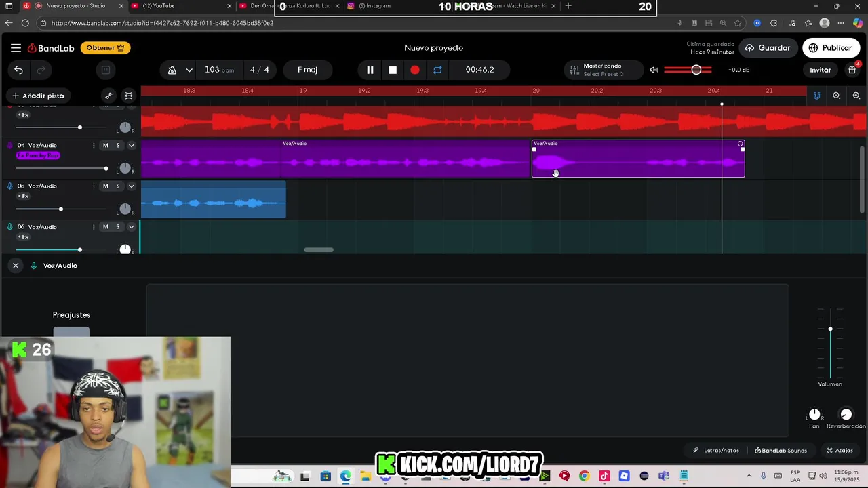868x488 pixels.
Task: Click the collapse tracks icon beside automation
Action: coord(127,96)
